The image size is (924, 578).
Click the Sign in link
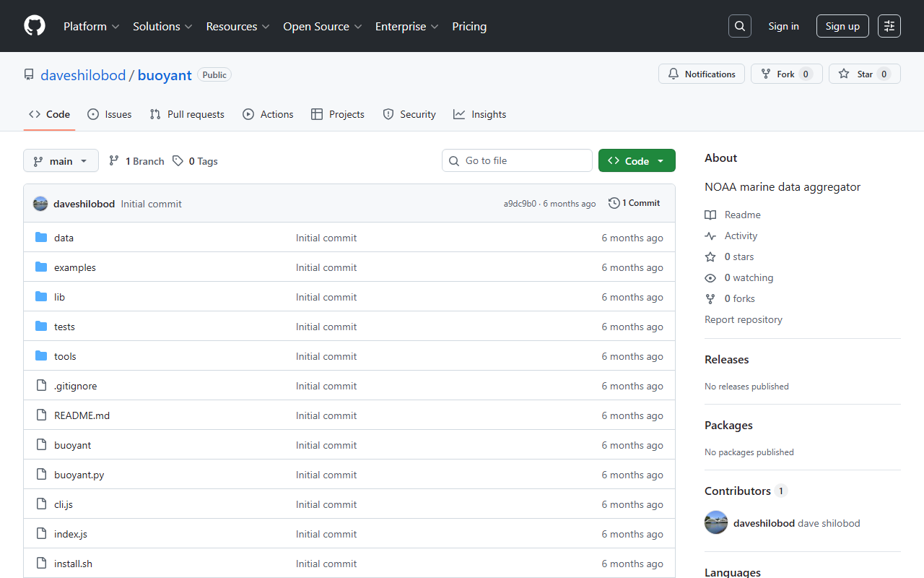[783, 26]
